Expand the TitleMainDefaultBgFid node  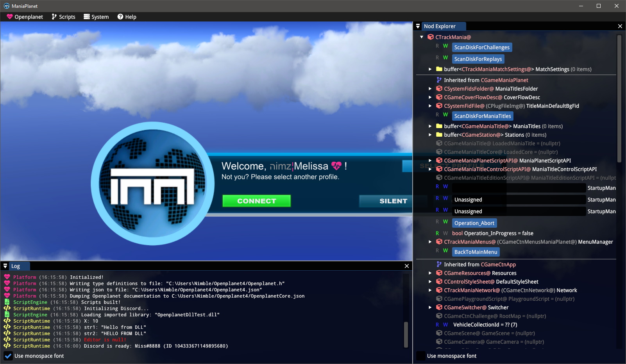click(x=430, y=106)
